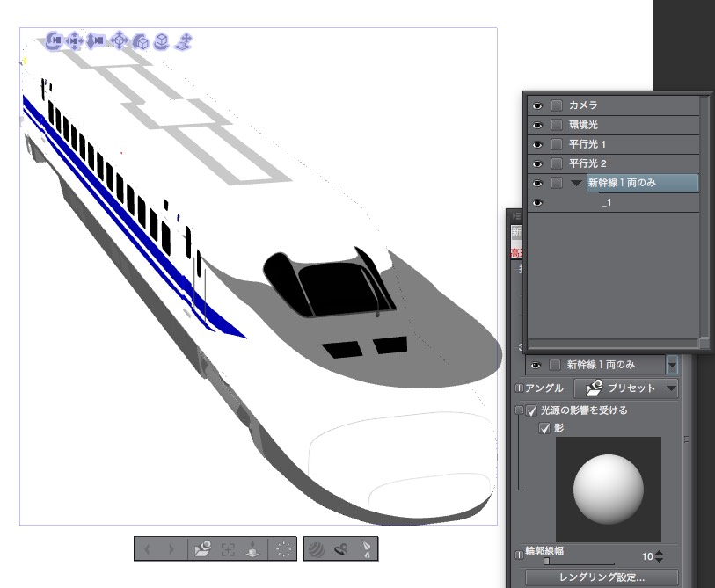
Task: Expand the 輪郭線幅 plus box
Action: click(x=519, y=555)
